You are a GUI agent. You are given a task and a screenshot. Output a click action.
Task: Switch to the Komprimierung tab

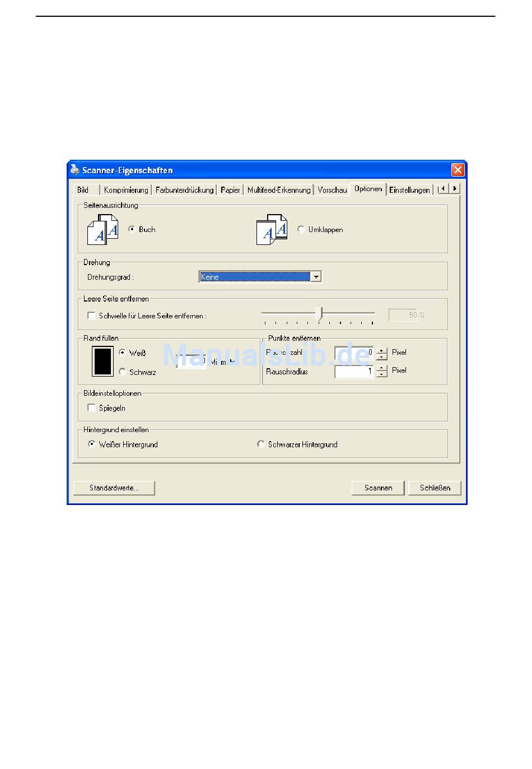point(126,190)
